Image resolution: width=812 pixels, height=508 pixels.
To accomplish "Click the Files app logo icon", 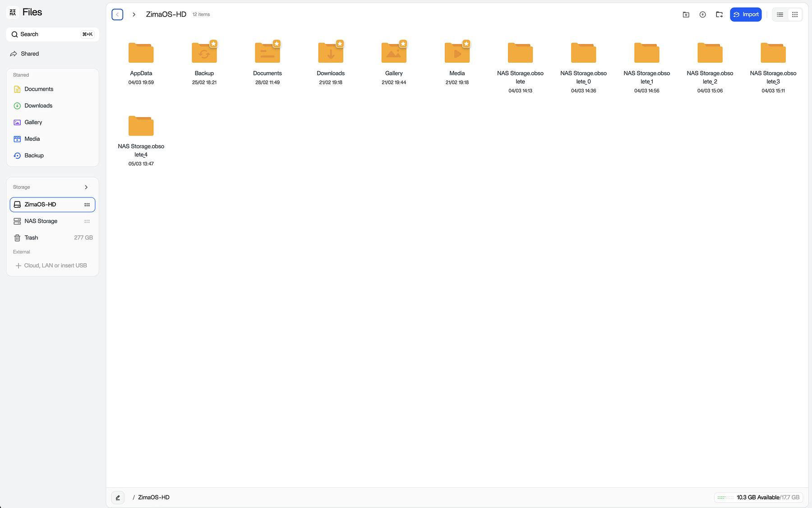I will click(x=13, y=12).
